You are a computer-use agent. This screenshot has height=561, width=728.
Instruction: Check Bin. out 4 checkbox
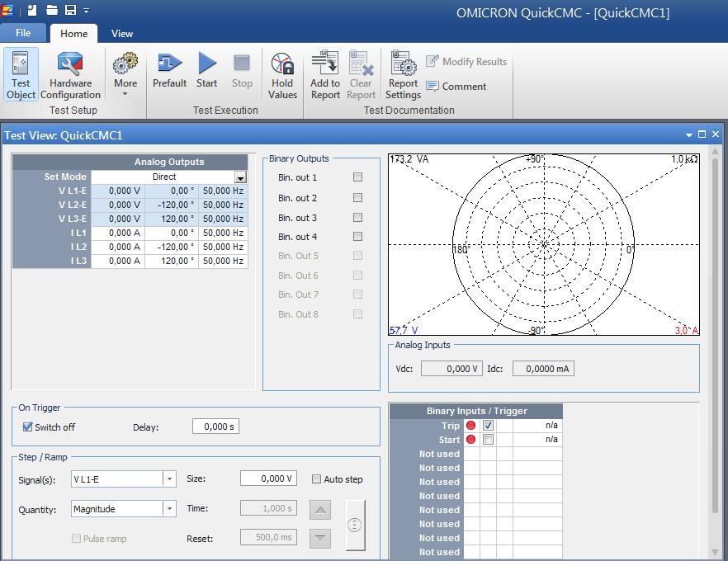pos(357,237)
